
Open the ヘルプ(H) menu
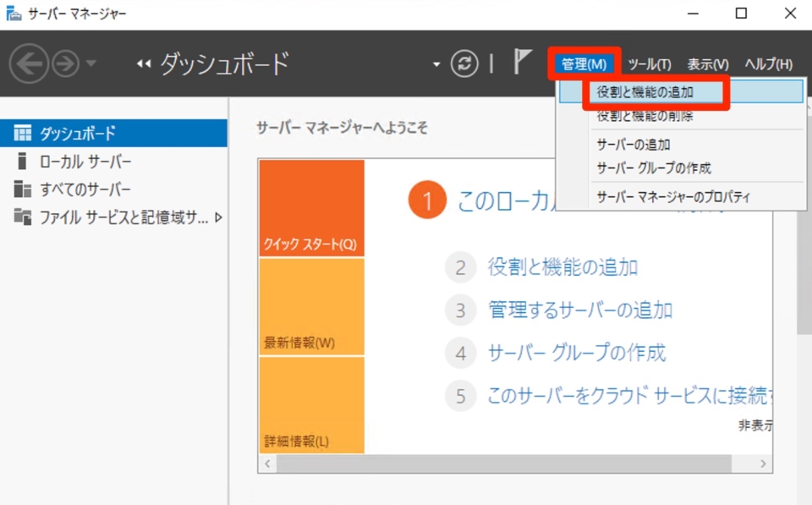point(769,64)
